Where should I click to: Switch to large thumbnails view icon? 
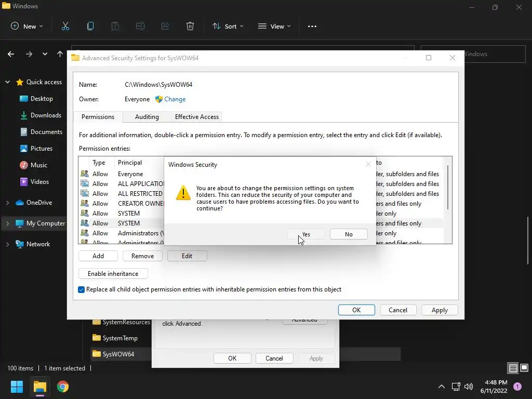click(524, 368)
